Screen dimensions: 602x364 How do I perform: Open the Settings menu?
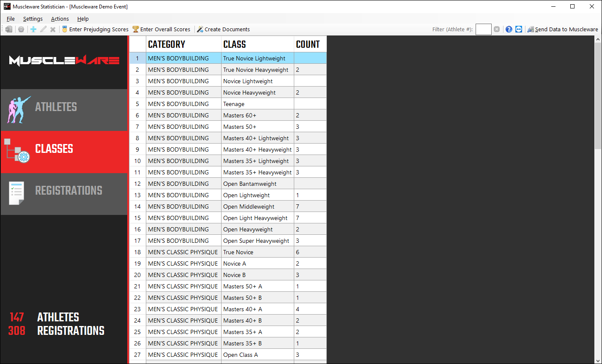(33, 19)
